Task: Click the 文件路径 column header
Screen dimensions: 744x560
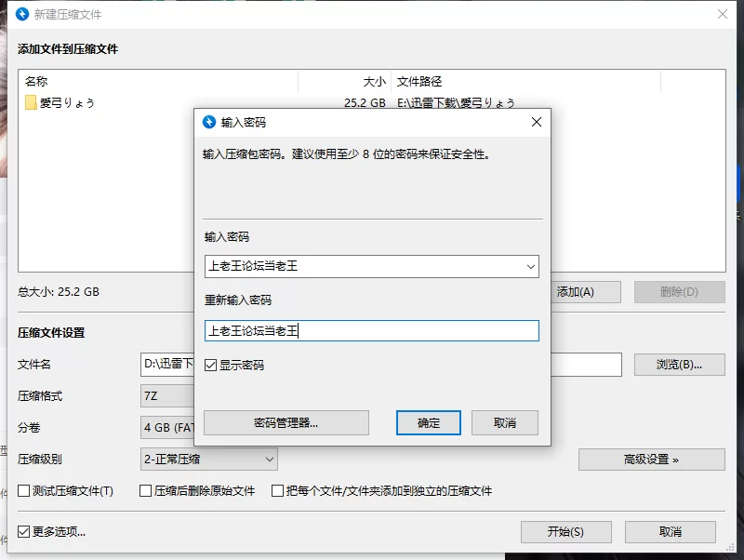Action: (x=419, y=82)
